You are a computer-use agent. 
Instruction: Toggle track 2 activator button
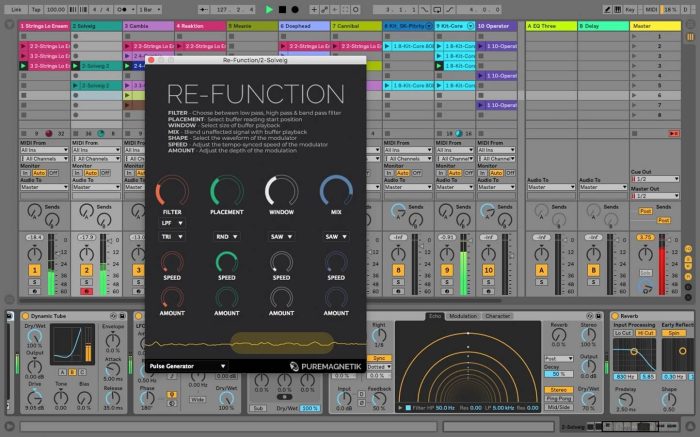pos(87,270)
